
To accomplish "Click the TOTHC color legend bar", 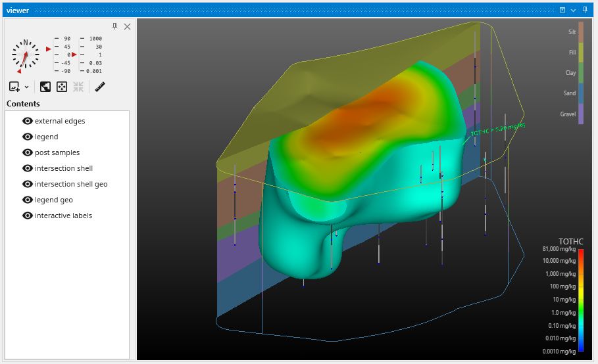I will pyautogui.click(x=581, y=300).
